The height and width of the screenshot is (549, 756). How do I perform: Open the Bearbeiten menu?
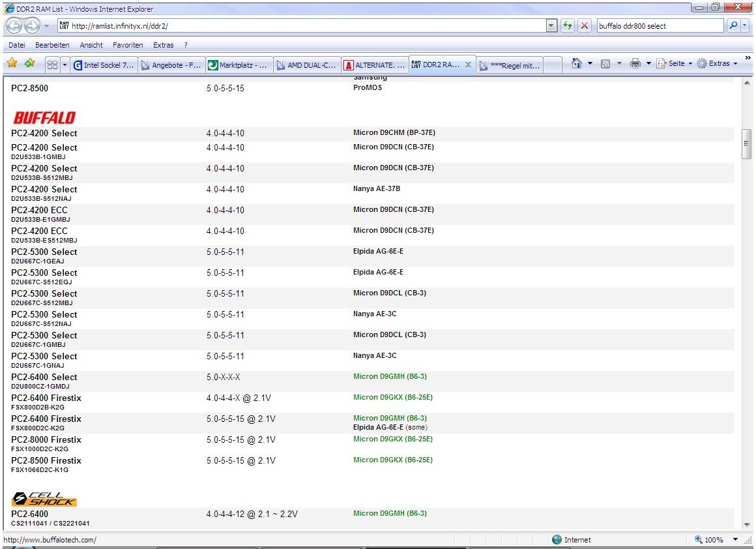52,45
